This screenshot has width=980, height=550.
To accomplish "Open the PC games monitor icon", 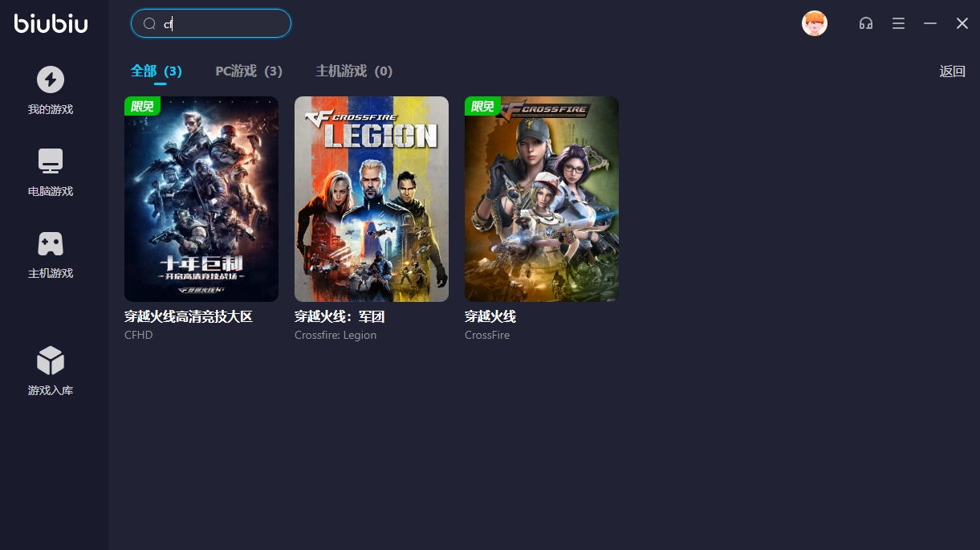I will click(x=51, y=161).
